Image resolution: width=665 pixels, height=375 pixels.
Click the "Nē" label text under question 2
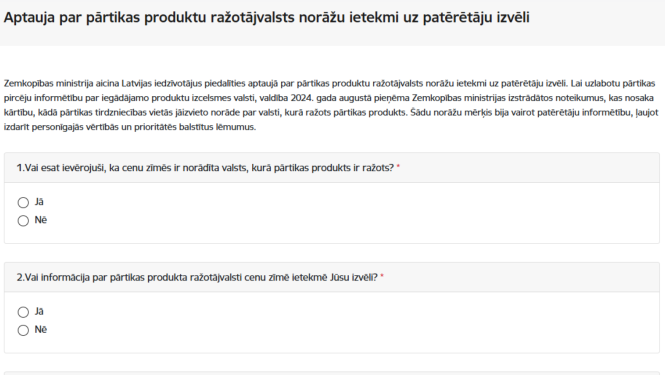coord(41,330)
